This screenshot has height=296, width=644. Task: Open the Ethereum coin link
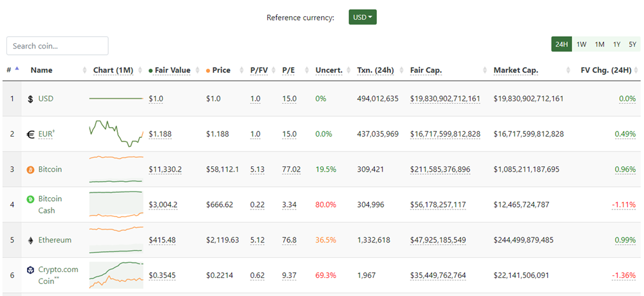tap(55, 240)
